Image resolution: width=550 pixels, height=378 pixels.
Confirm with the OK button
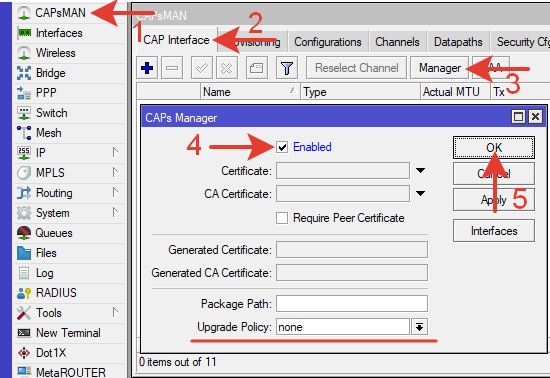[x=494, y=148]
